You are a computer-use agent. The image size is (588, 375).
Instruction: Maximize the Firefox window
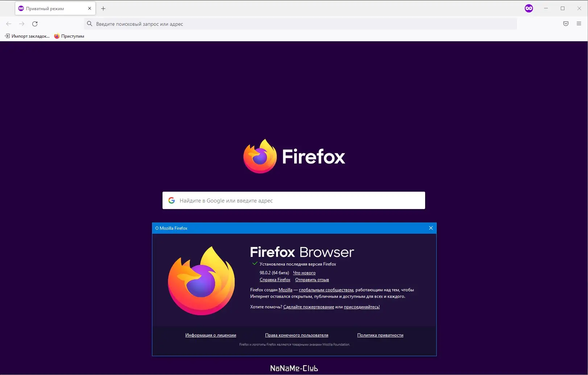click(563, 8)
